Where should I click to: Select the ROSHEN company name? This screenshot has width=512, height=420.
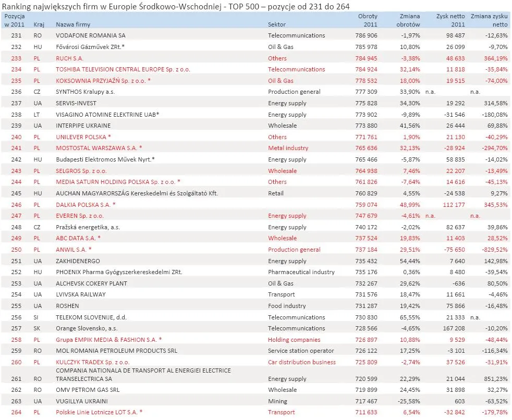tap(66, 306)
